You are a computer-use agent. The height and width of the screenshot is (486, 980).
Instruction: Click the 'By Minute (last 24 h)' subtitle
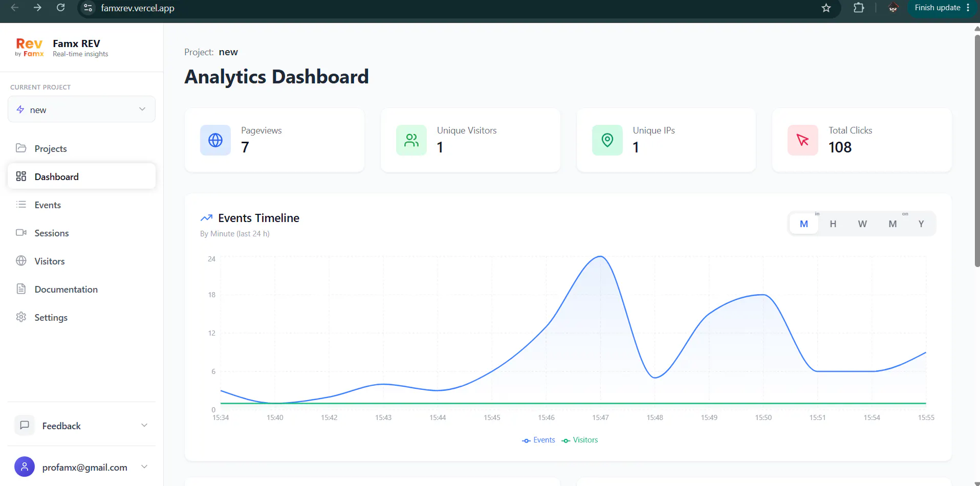coord(235,234)
